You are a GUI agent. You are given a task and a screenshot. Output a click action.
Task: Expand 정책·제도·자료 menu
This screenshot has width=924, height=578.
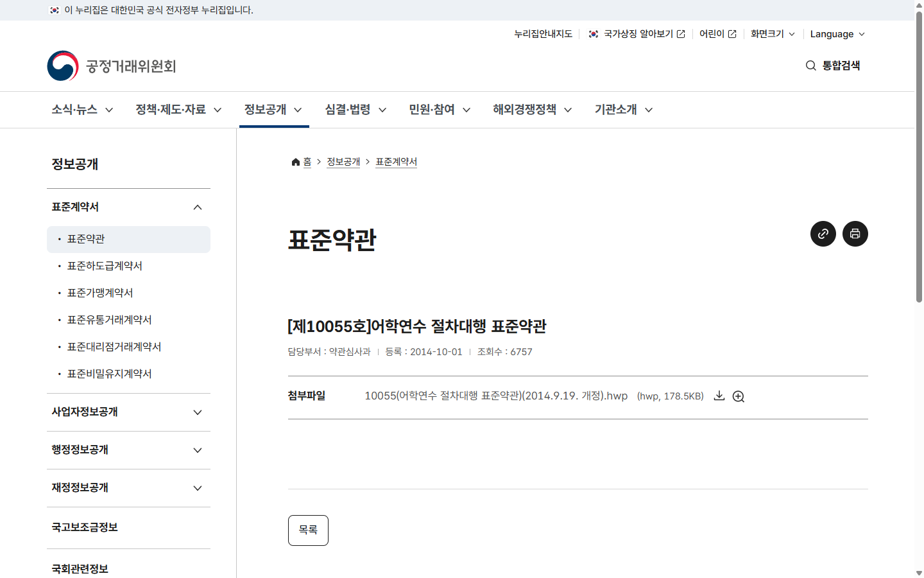(x=178, y=110)
